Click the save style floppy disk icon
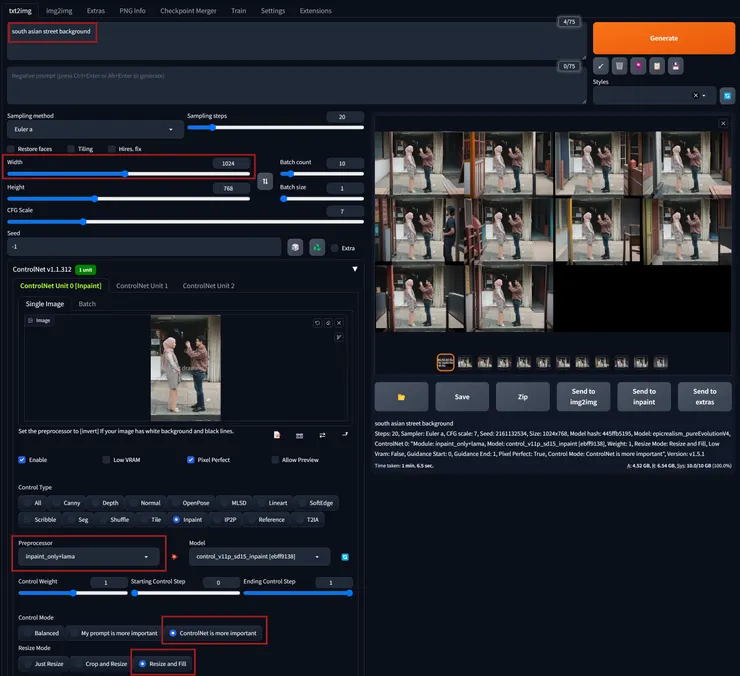The width and height of the screenshot is (740, 676). (676, 66)
